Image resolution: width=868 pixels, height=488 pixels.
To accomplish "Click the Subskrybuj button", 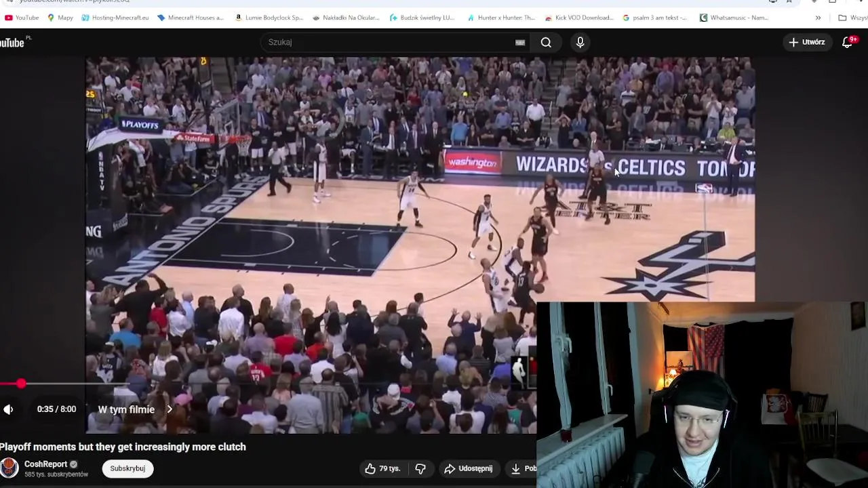I will (x=127, y=468).
